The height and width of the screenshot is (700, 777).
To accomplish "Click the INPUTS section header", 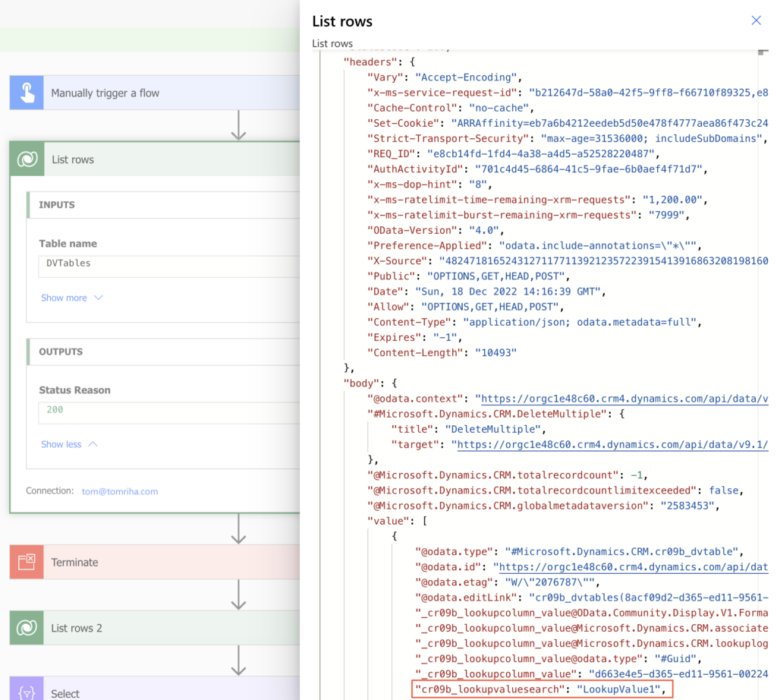I will (164, 205).
